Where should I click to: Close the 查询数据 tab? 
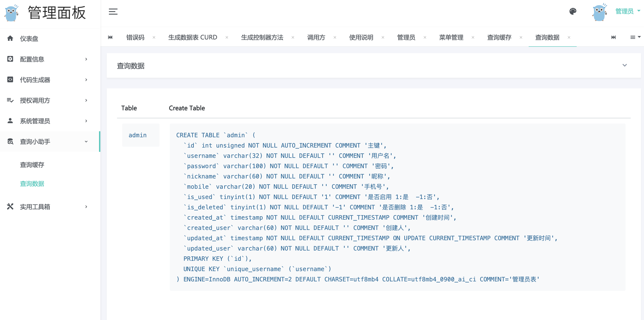pos(569,37)
